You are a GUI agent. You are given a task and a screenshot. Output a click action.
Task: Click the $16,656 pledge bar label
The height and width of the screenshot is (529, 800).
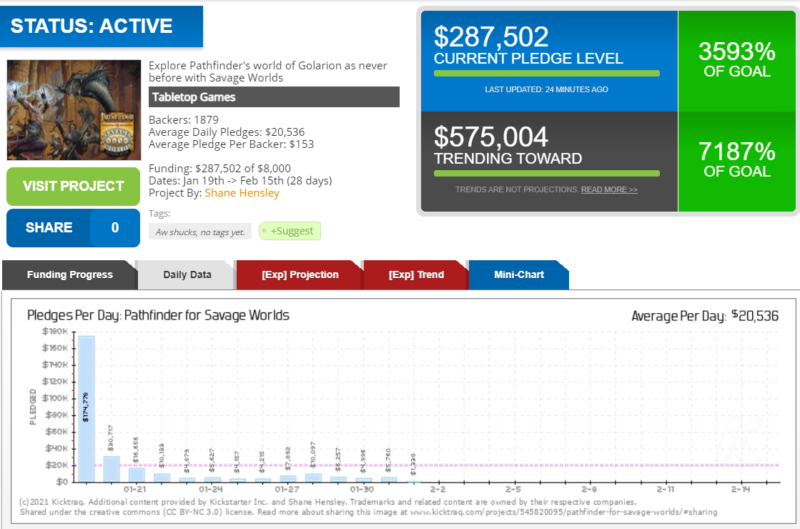click(136, 450)
